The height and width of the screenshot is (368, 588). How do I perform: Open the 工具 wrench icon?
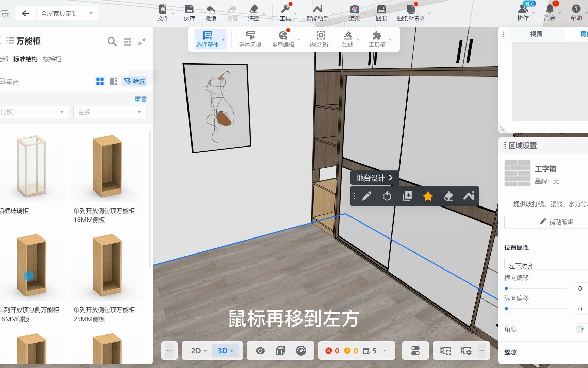point(285,9)
